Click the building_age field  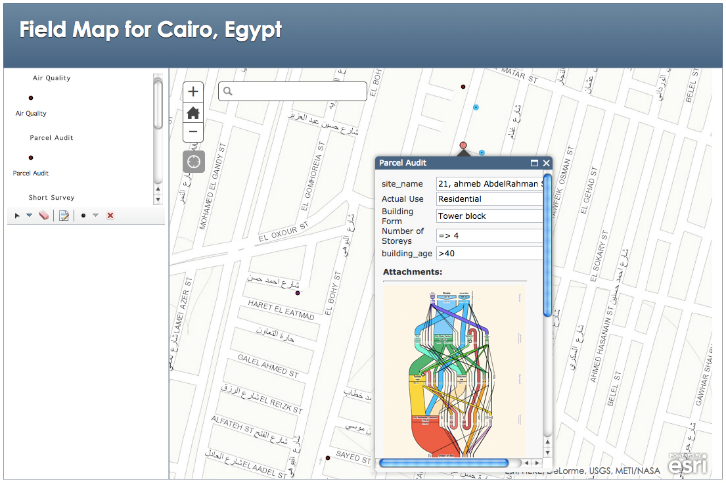pyautogui.click(x=488, y=253)
